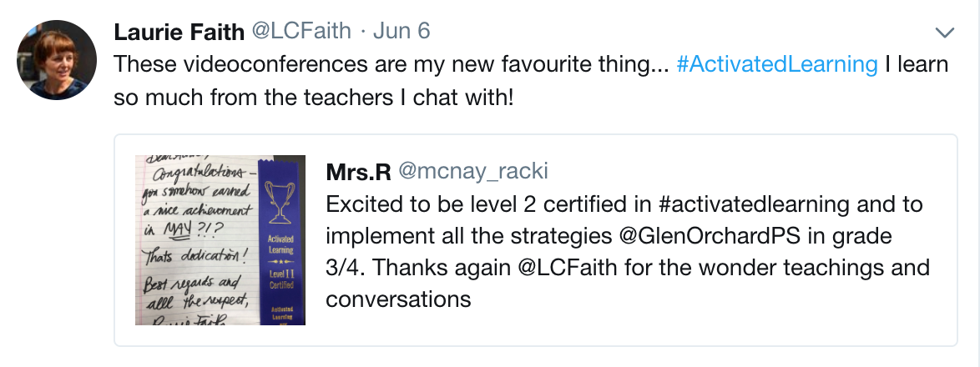The width and height of the screenshot is (980, 367).
Task: Open the Jun 6 timestamp link
Action: click(x=402, y=32)
